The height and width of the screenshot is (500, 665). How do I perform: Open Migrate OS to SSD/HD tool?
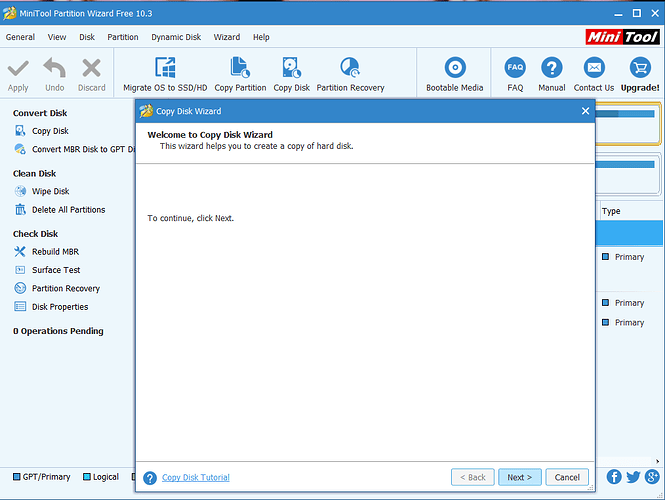165,75
